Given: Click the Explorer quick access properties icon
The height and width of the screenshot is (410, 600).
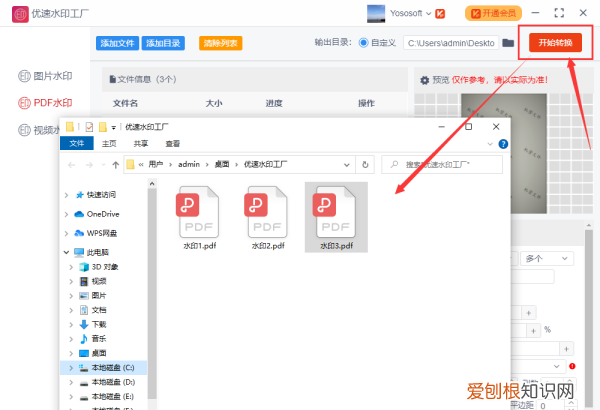Looking at the screenshot, I should coord(89,127).
